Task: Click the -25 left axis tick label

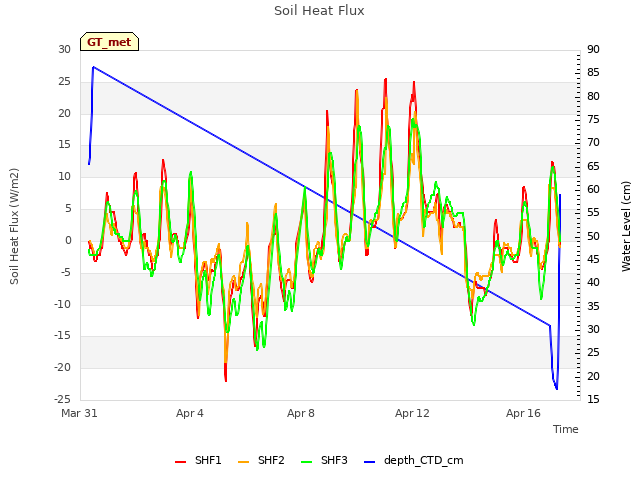Action: [62, 399]
